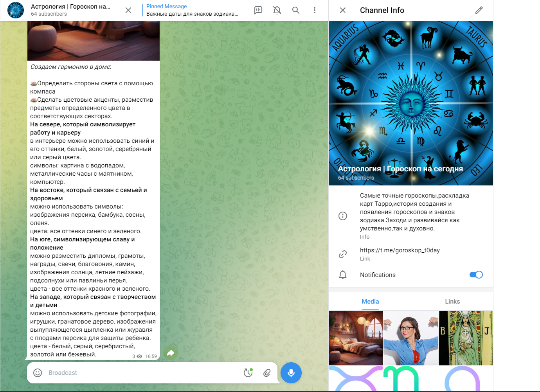Open the Pinned Message about zodiac dates
This screenshot has height=392, width=540.
(x=192, y=10)
